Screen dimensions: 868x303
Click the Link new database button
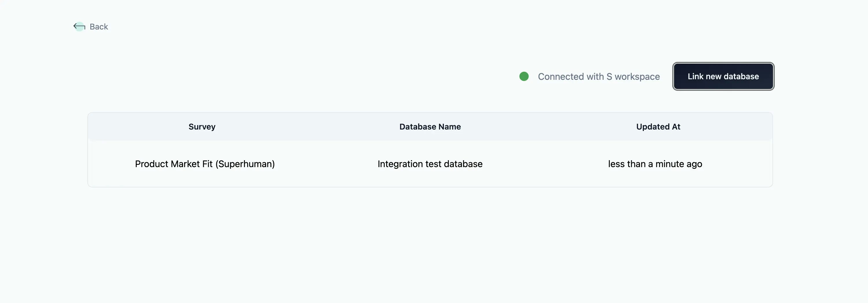tap(723, 76)
